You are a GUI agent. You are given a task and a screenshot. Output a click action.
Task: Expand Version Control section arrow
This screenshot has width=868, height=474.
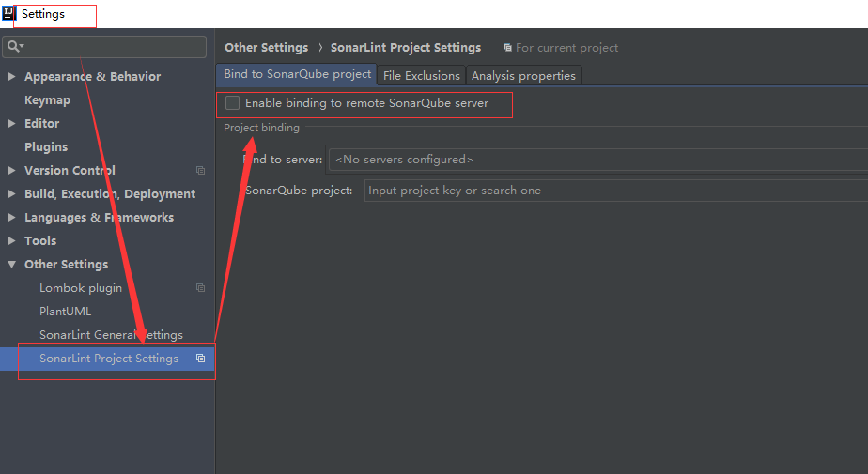click(x=11, y=170)
